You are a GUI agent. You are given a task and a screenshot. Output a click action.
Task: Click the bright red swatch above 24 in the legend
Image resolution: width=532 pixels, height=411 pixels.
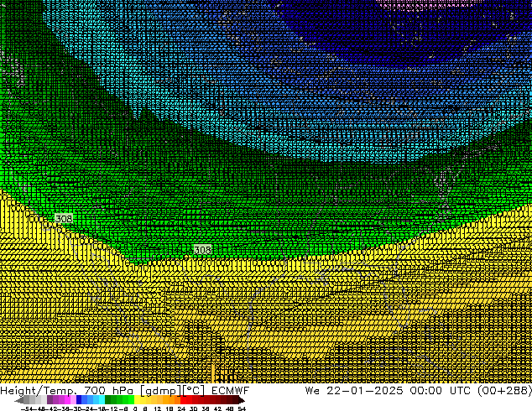pyautogui.click(x=183, y=400)
